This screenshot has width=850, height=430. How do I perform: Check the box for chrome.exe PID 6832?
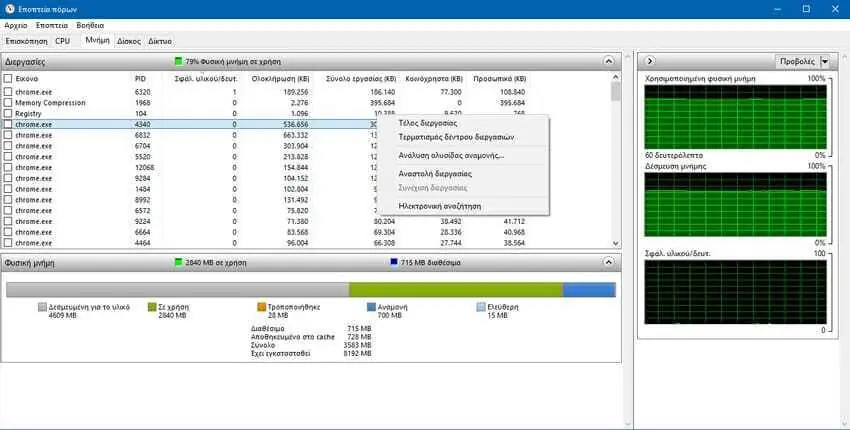[x=8, y=135]
